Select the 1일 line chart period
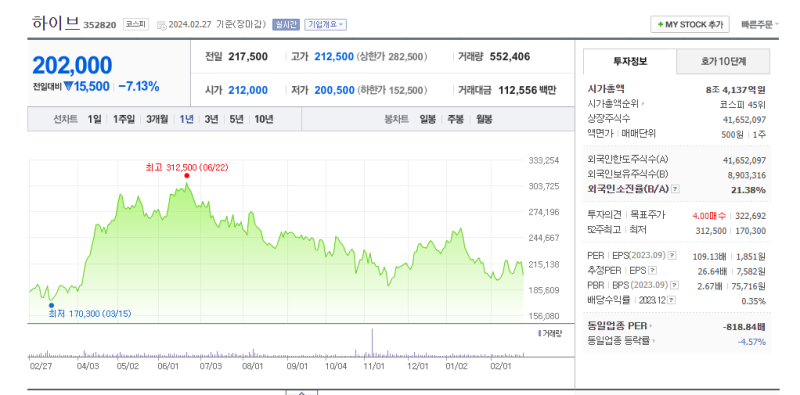 (94, 119)
